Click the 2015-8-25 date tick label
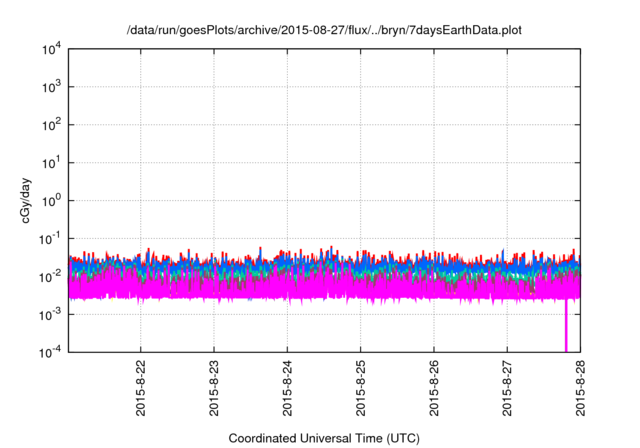 [360, 388]
